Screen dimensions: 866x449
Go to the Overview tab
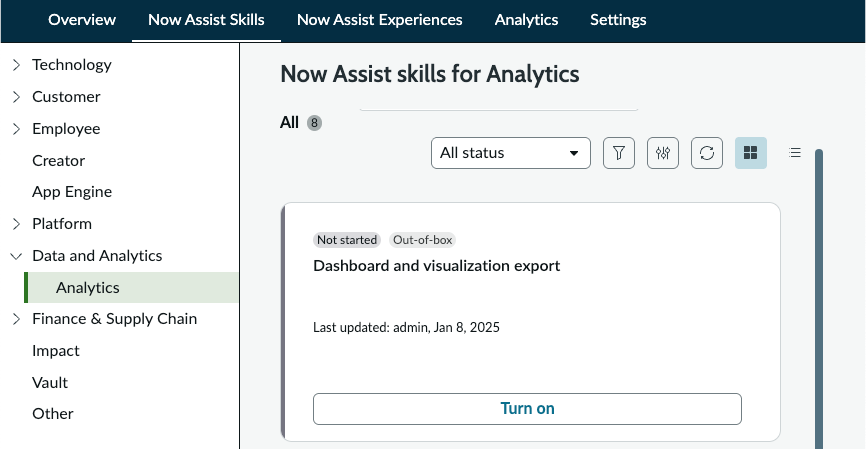[82, 20]
